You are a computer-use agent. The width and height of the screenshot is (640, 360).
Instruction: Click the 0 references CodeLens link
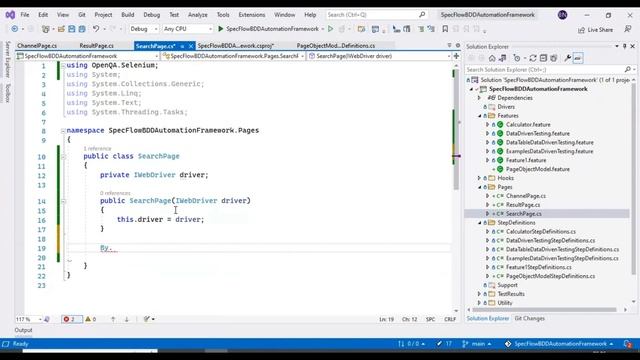pyautogui.click(x=115, y=193)
